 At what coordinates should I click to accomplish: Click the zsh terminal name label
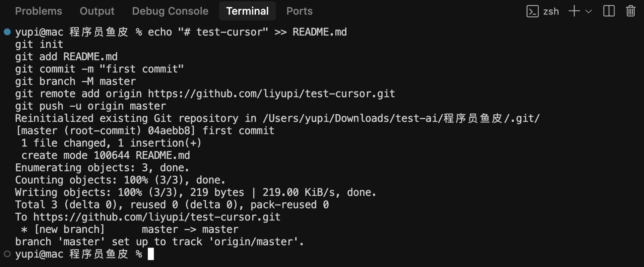pos(551,11)
